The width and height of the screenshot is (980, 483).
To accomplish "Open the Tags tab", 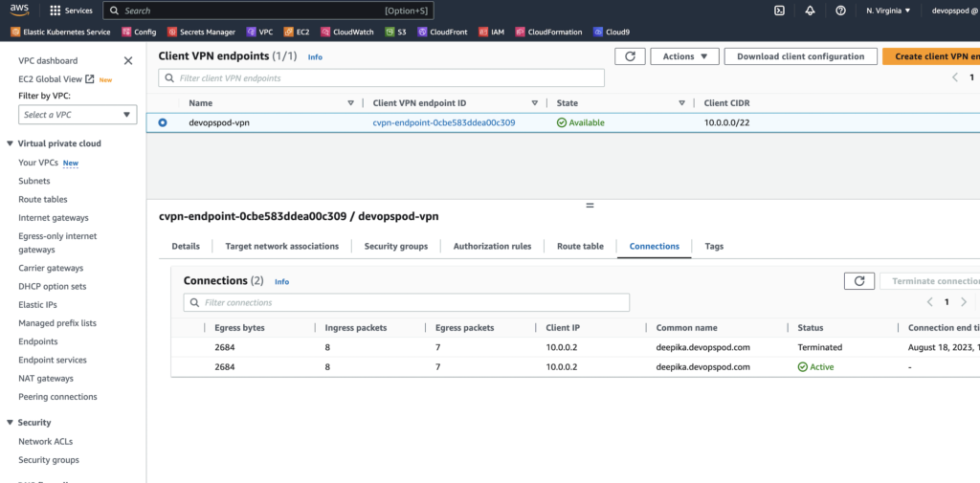I will [714, 246].
